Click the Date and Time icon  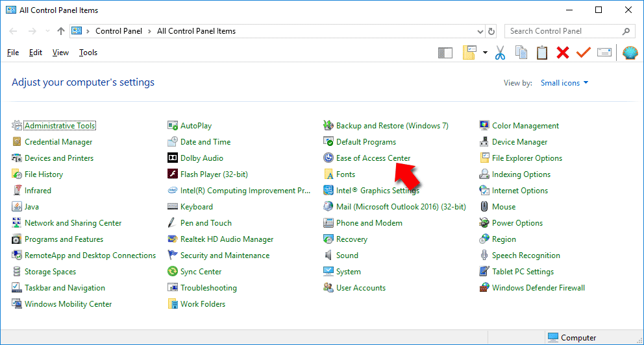tap(173, 142)
